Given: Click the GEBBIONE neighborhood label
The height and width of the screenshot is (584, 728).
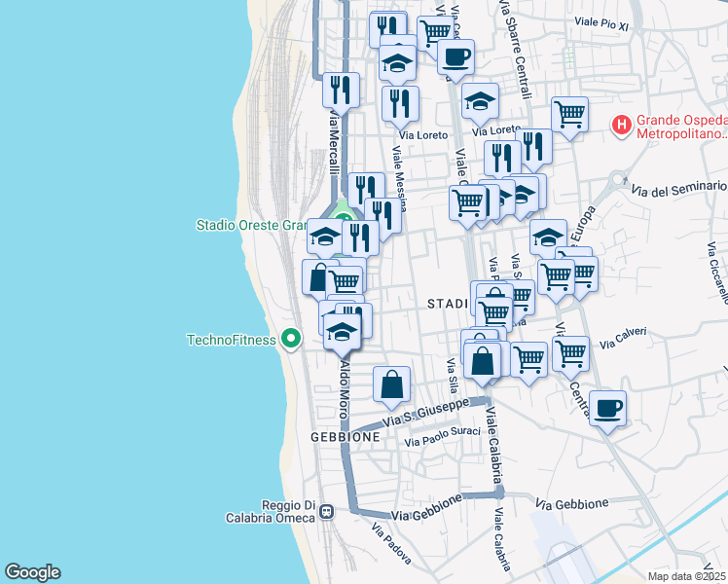Looking at the screenshot, I should click(345, 438).
